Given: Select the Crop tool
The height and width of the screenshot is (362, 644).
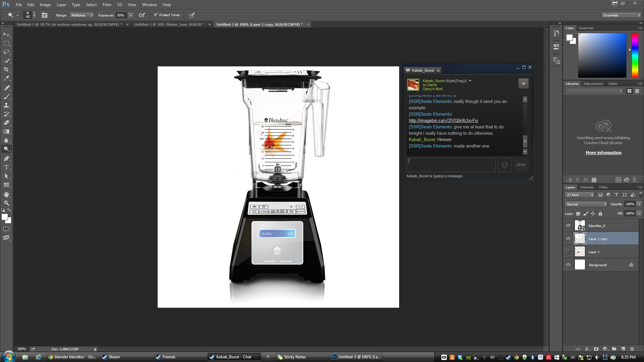Looking at the screenshot, I should (x=6, y=69).
